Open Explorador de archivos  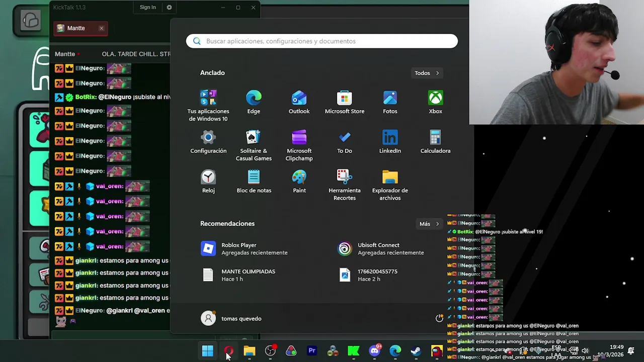pyautogui.click(x=390, y=185)
